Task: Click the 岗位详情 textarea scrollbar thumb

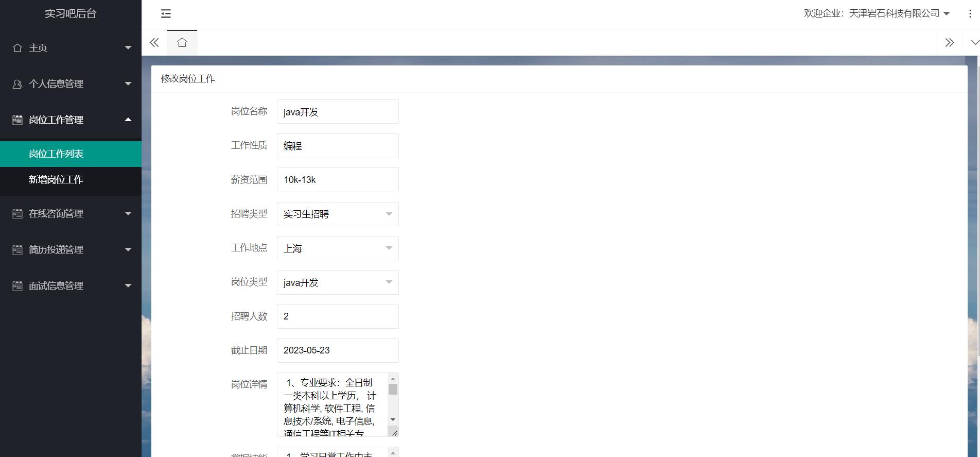Action: tap(393, 390)
